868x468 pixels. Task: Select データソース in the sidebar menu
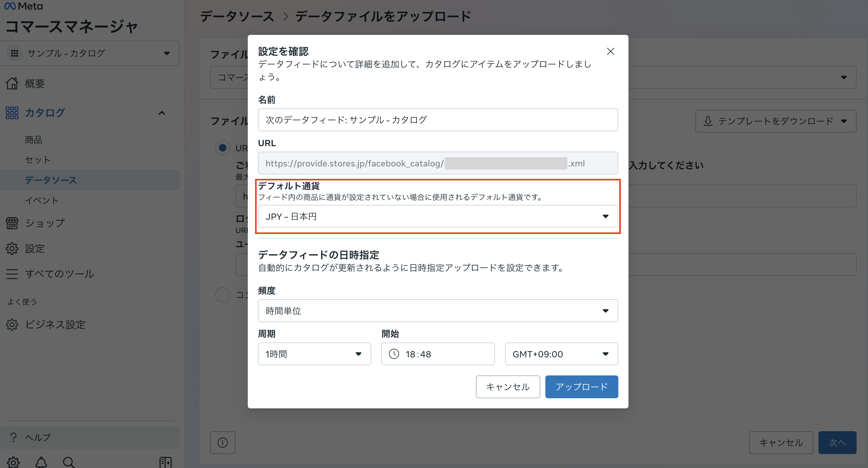50,180
